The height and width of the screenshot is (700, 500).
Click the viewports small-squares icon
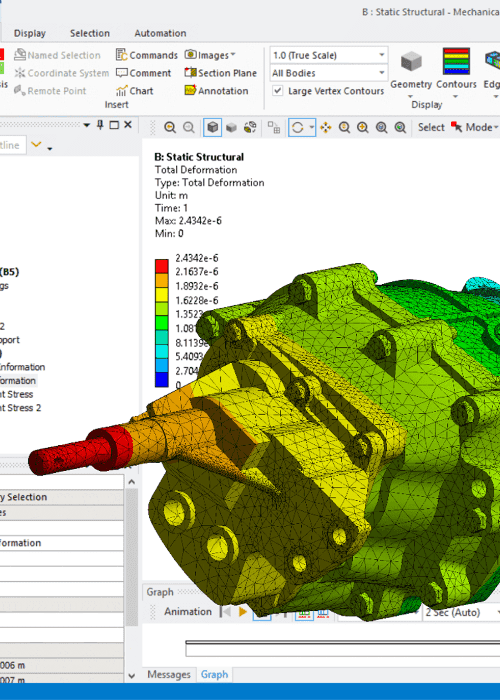pos(274,128)
